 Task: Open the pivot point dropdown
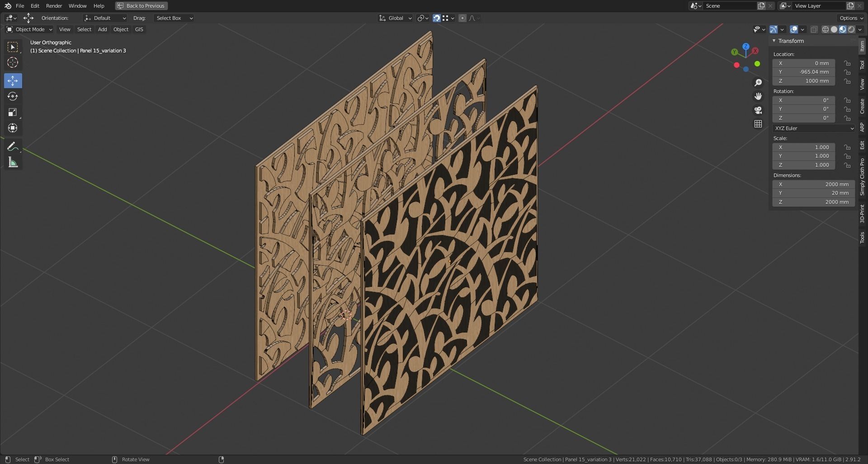coord(423,18)
